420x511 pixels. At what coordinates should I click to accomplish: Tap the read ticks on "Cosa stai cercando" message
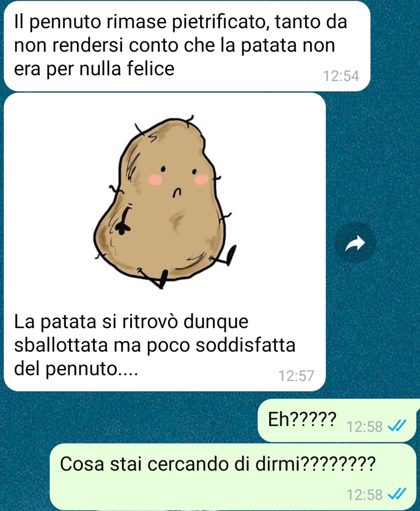point(398,494)
